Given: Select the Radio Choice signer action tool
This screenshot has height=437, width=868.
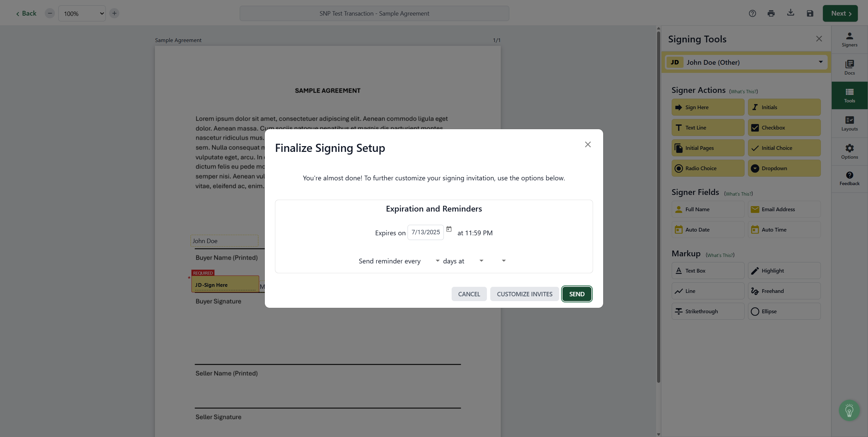Looking at the screenshot, I should [x=708, y=168].
